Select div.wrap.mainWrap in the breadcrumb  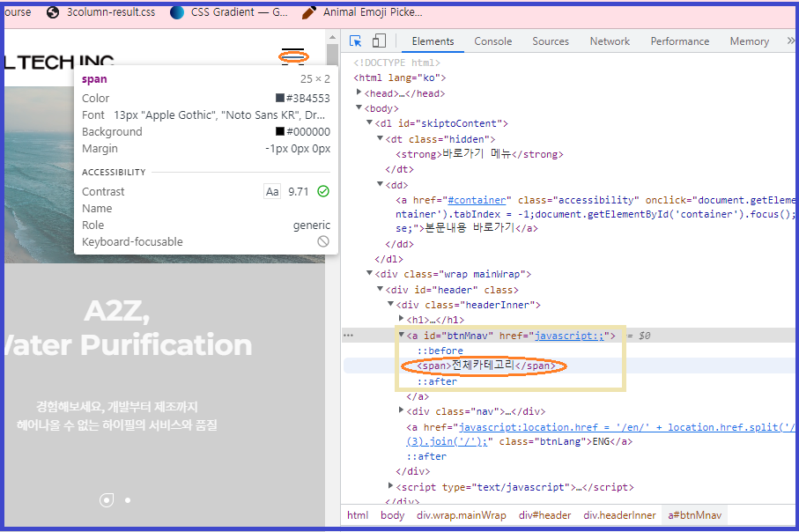461,515
